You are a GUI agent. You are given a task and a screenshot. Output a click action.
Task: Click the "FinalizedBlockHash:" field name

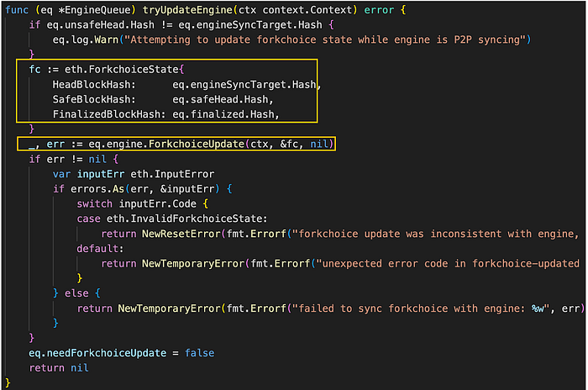(x=109, y=114)
